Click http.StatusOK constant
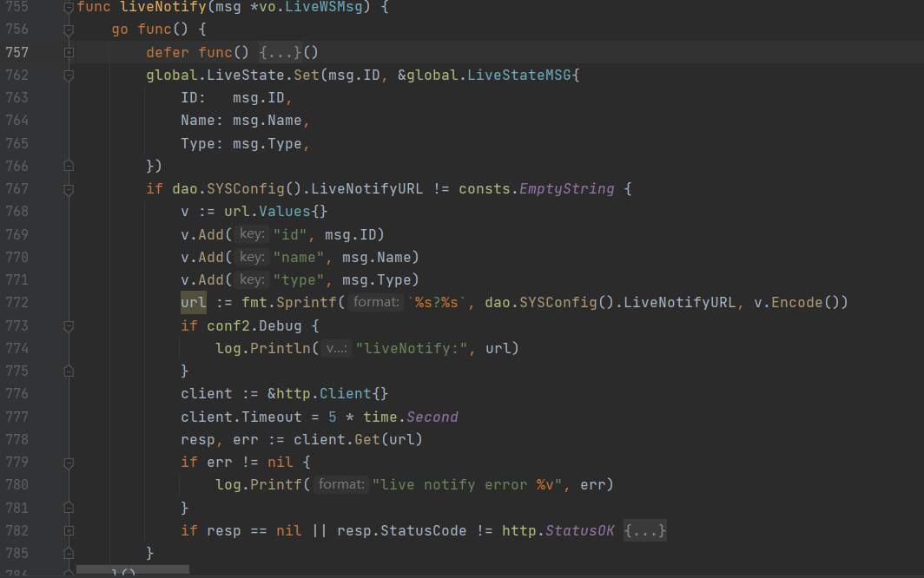The image size is (924, 578). tap(558, 531)
